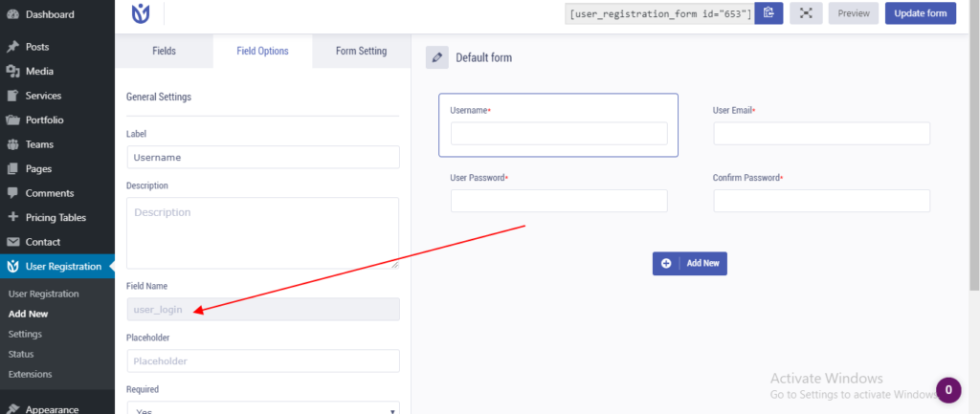The height and width of the screenshot is (414, 980).
Task: Click the Description textarea
Action: 263,233
